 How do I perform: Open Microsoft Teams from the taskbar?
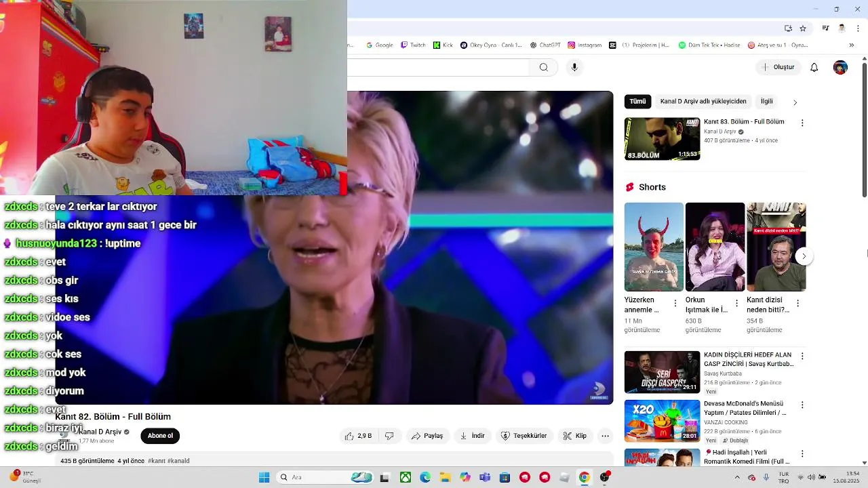click(485, 477)
